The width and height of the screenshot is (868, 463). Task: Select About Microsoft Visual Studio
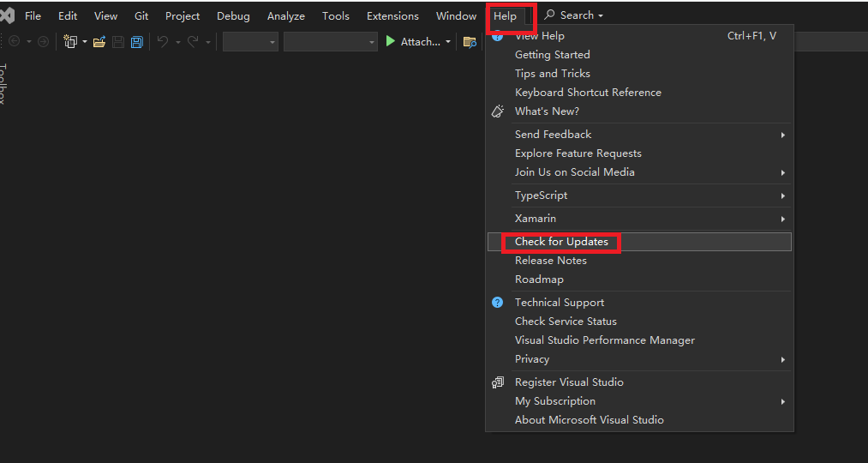pos(639,420)
